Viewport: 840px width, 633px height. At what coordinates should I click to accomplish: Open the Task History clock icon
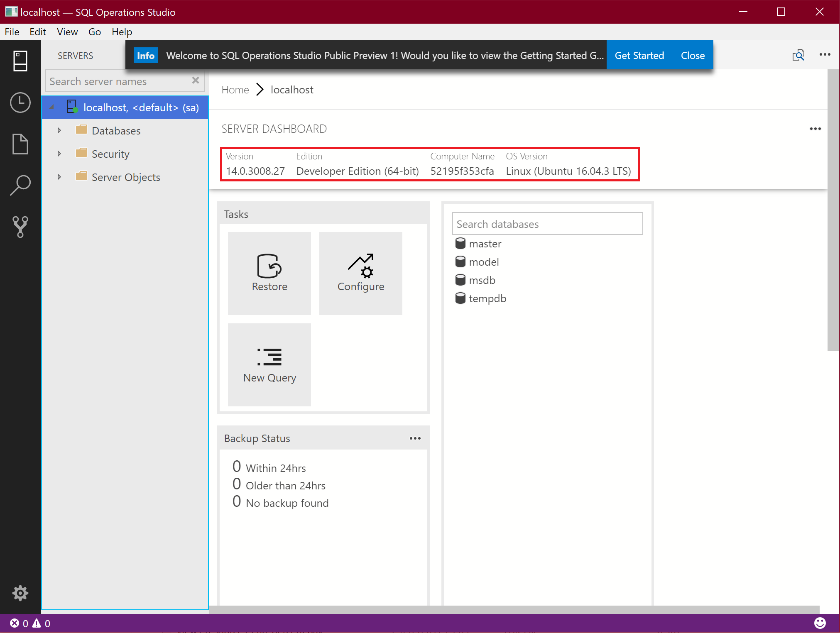pyautogui.click(x=20, y=103)
